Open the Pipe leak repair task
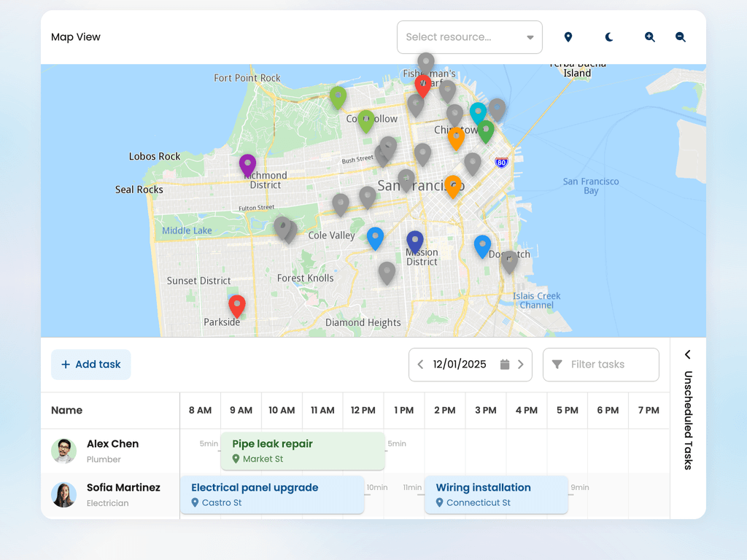The width and height of the screenshot is (747, 560). (x=303, y=451)
